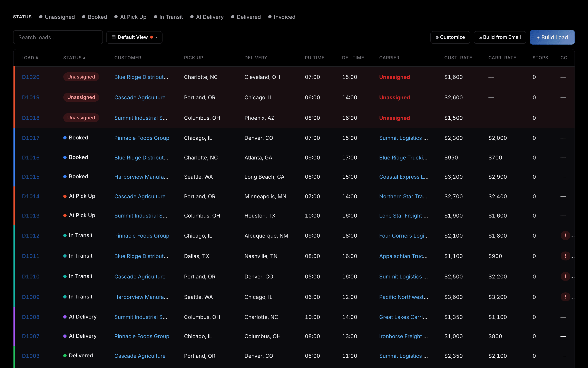Click the alert icon in row D1012

(x=565, y=235)
